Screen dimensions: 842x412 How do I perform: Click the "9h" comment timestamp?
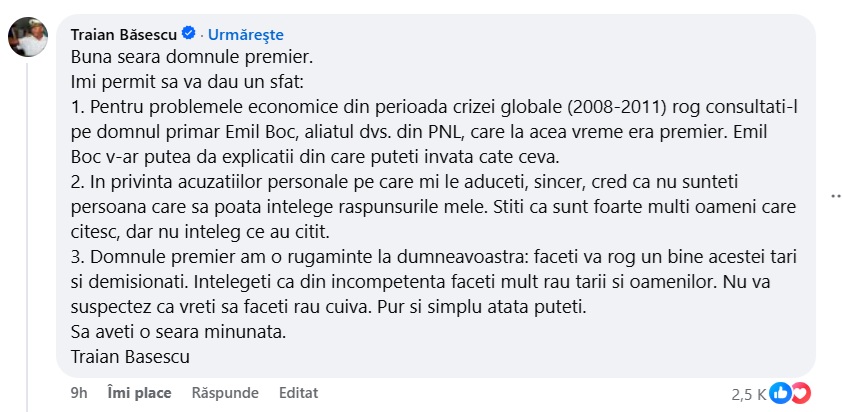click(79, 393)
